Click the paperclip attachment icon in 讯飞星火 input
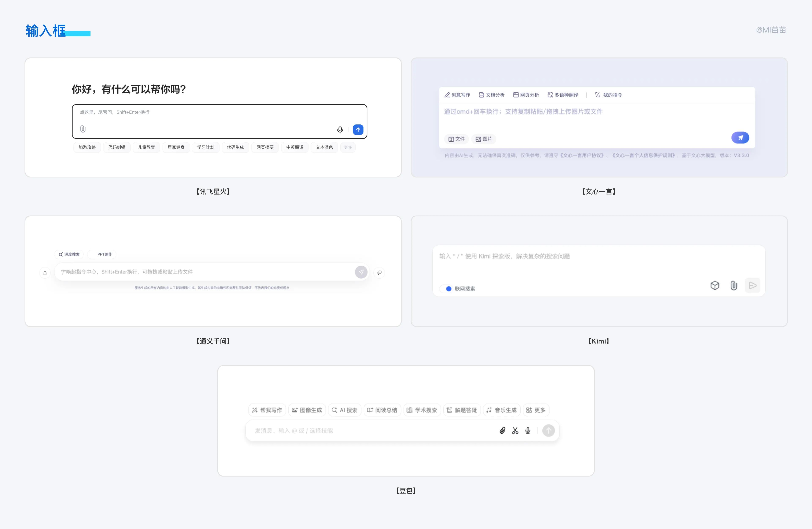This screenshot has width=812, height=529. point(83,129)
